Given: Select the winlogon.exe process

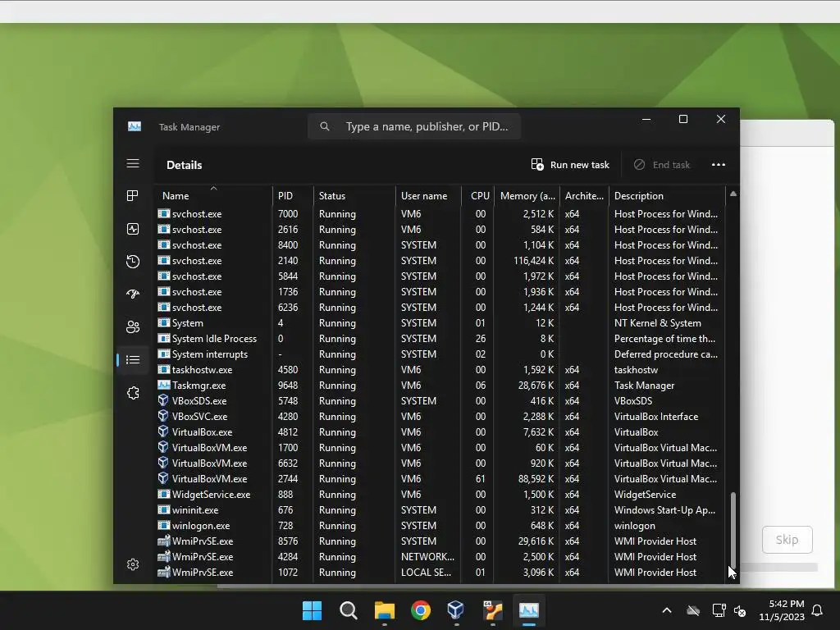Looking at the screenshot, I should (440, 526).
